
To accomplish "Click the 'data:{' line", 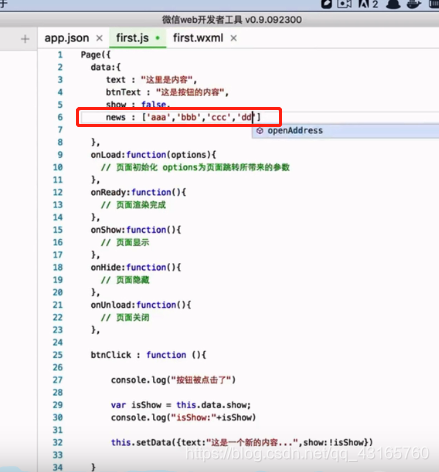I will tap(106, 67).
